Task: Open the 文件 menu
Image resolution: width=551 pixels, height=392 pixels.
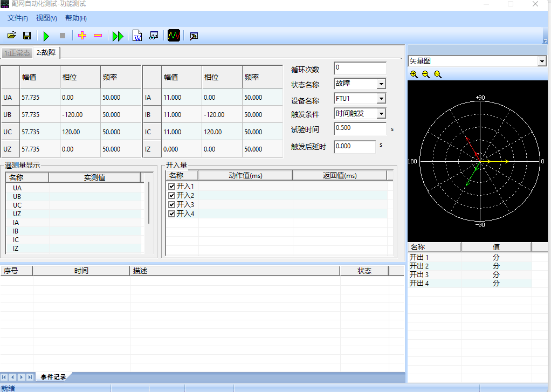Action: pyautogui.click(x=17, y=18)
